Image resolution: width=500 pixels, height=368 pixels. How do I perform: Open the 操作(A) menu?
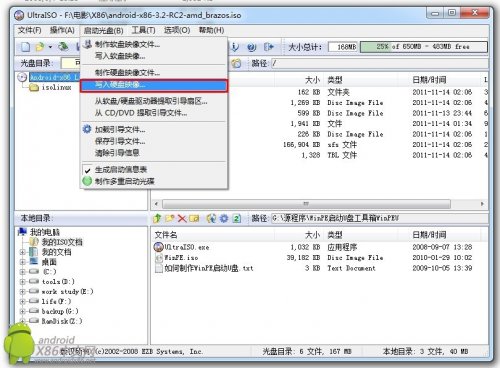[62, 30]
